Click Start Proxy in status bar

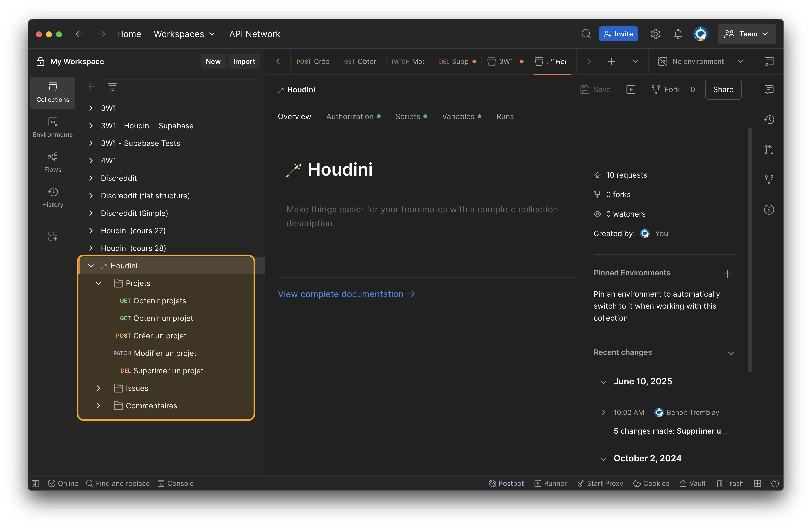[x=600, y=483]
